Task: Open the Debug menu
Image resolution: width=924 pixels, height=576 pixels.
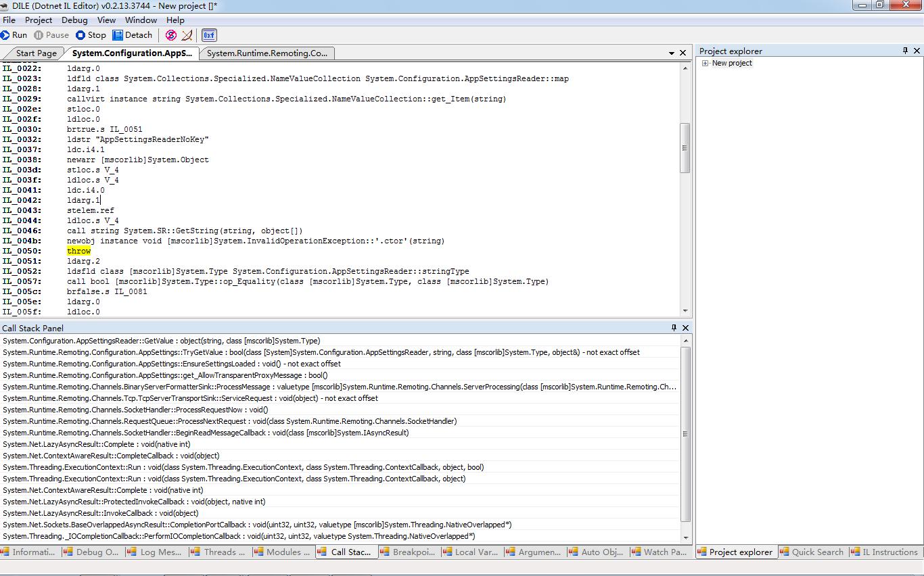Action: point(74,20)
